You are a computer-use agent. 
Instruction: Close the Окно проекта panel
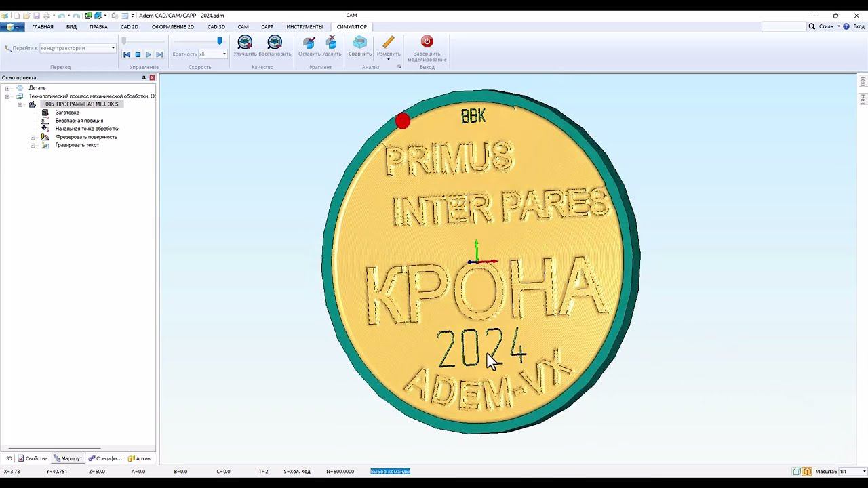[x=152, y=77]
